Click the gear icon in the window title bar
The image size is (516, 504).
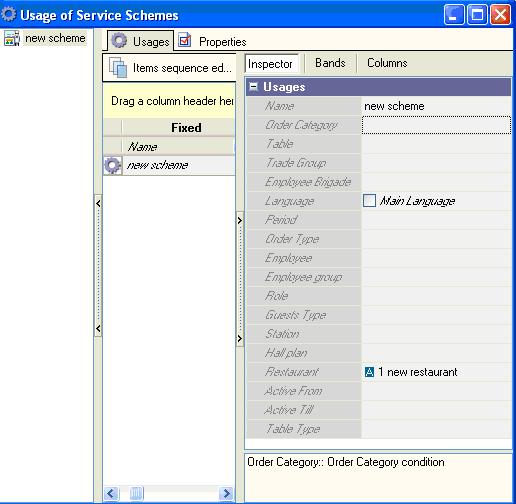point(9,14)
